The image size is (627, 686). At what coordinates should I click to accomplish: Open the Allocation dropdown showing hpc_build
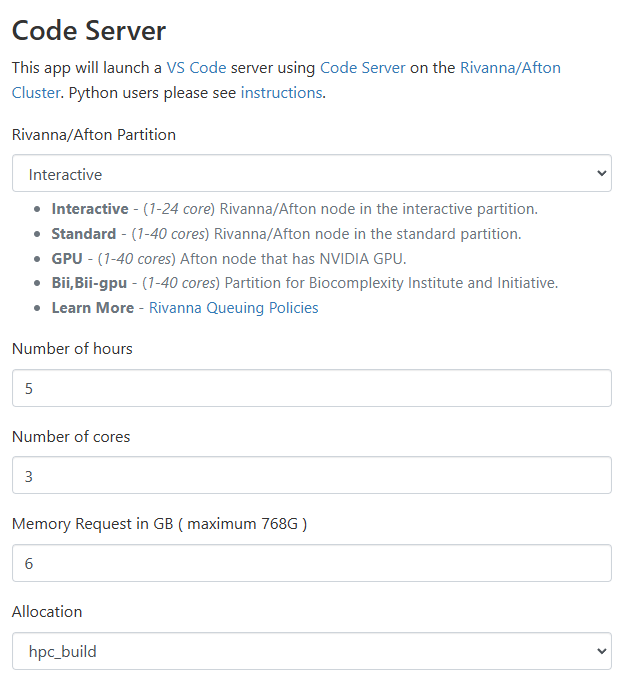pos(311,652)
